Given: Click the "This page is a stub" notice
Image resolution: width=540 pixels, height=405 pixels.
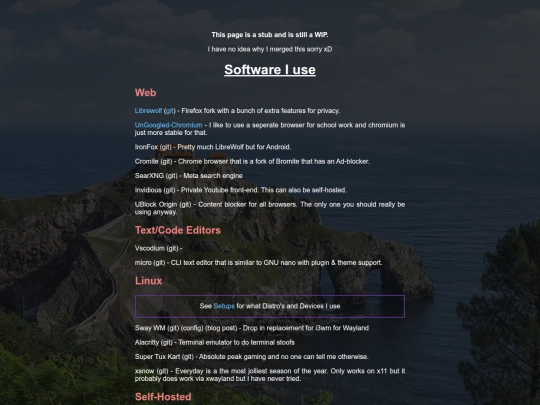Looking at the screenshot, I should [270, 35].
